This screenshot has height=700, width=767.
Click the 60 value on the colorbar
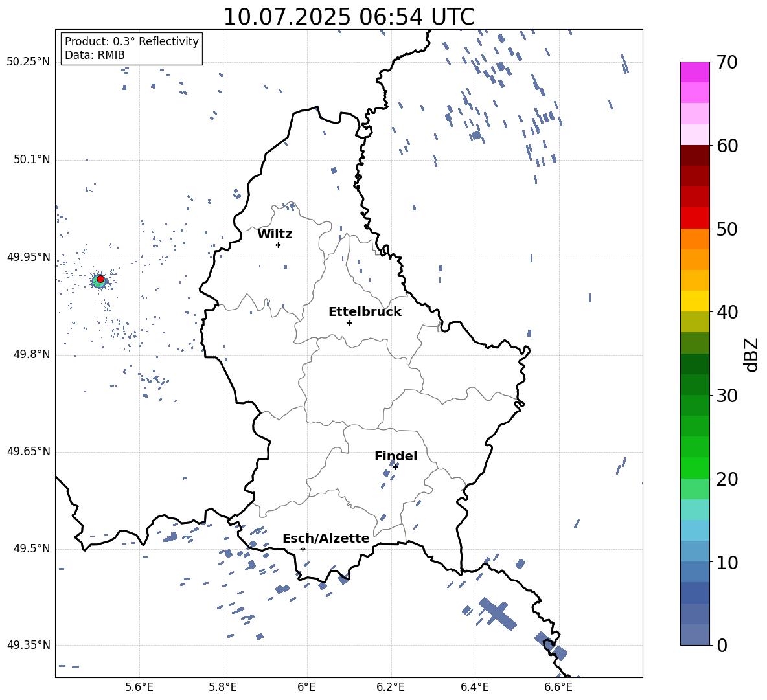[727, 146]
